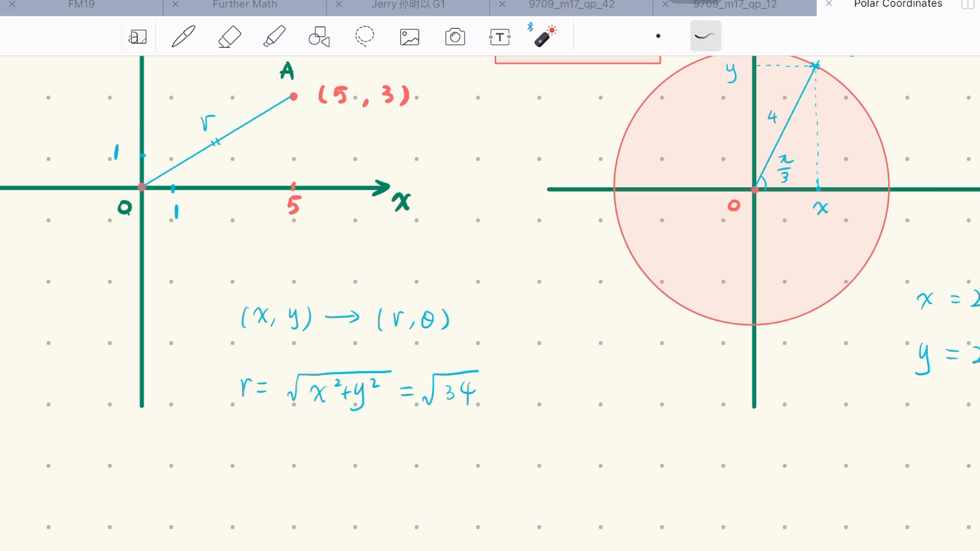Select the Lasso selection tool
Image resolution: width=980 pixels, height=551 pixels.
pos(365,37)
